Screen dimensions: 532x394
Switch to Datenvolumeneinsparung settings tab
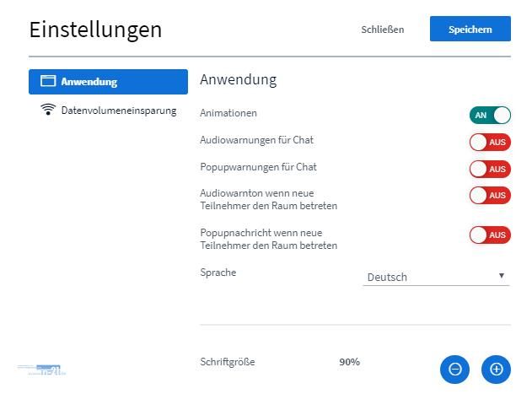[x=118, y=111]
